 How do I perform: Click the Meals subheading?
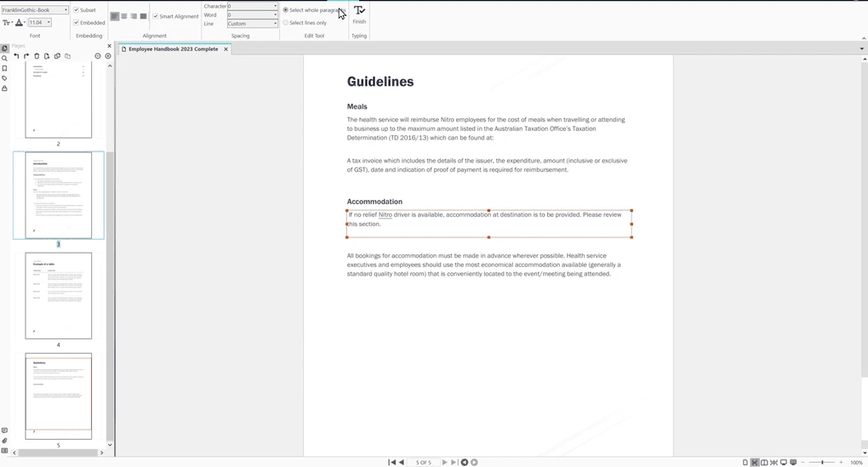point(357,106)
